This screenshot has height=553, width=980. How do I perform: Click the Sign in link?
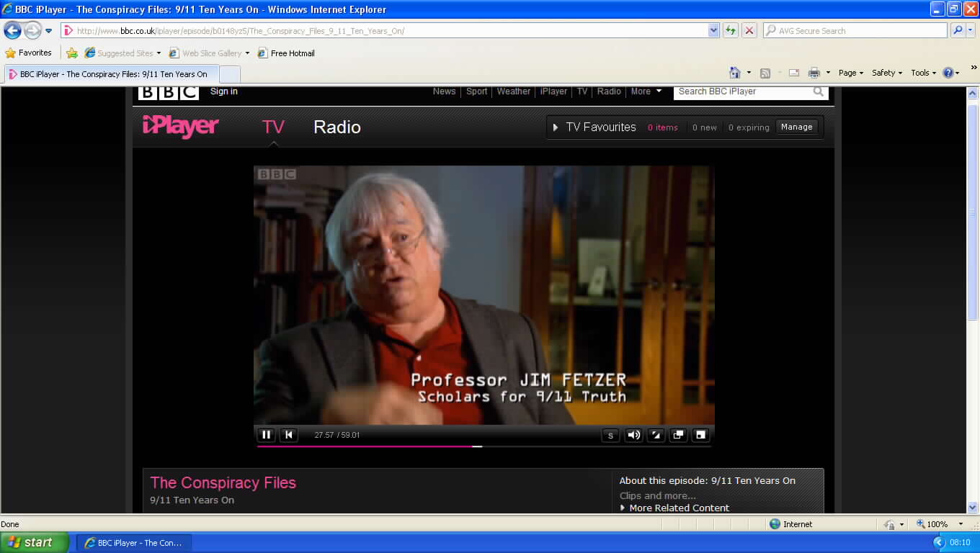coord(224,91)
